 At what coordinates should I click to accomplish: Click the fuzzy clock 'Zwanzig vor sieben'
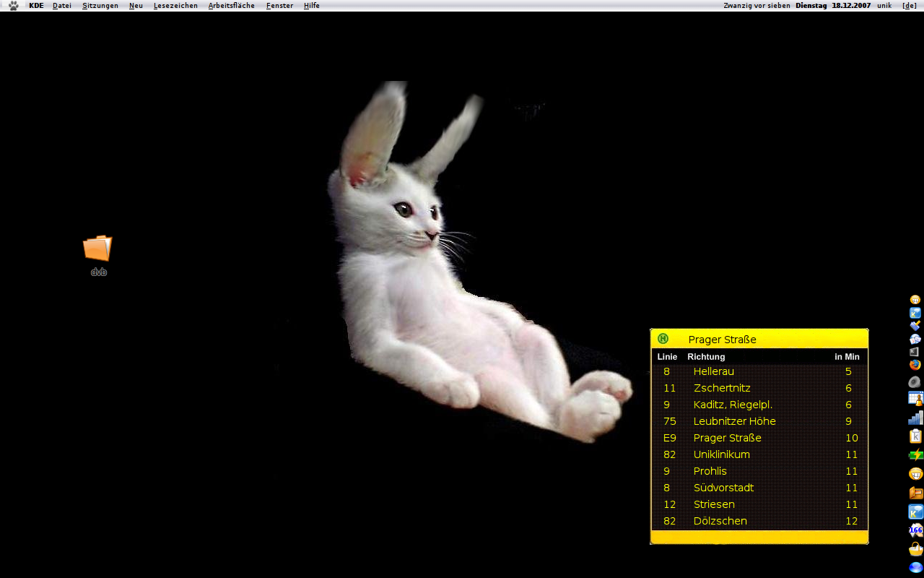pos(757,5)
